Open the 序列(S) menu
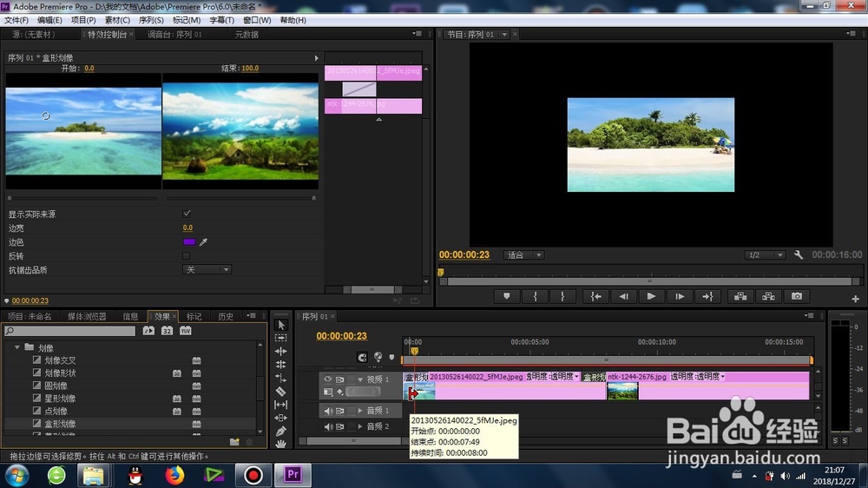Viewport: 868px width, 488px height. click(151, 20)
